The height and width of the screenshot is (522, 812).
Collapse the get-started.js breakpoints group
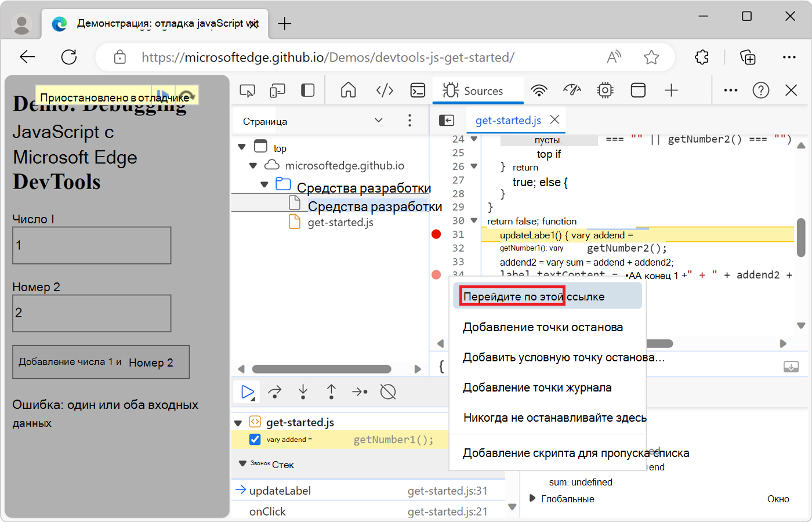tap(238, 423)
